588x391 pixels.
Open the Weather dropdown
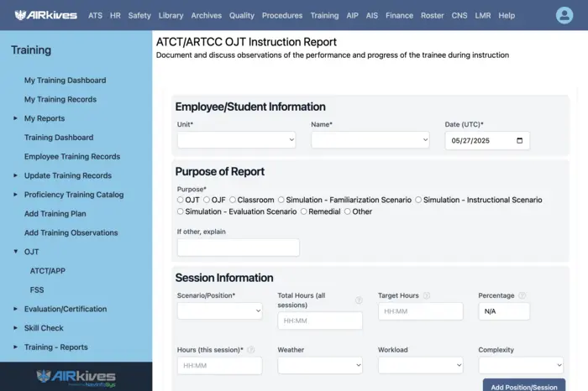click(320, 365)
